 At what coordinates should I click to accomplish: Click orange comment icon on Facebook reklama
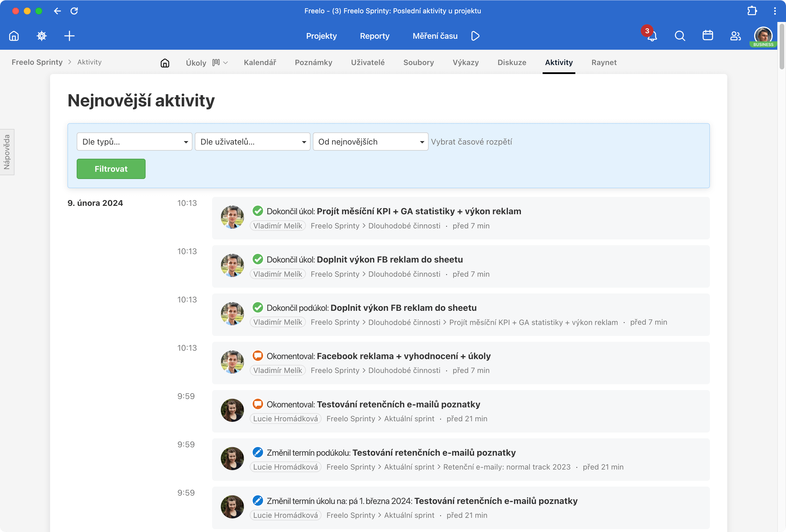click(258, 356)
